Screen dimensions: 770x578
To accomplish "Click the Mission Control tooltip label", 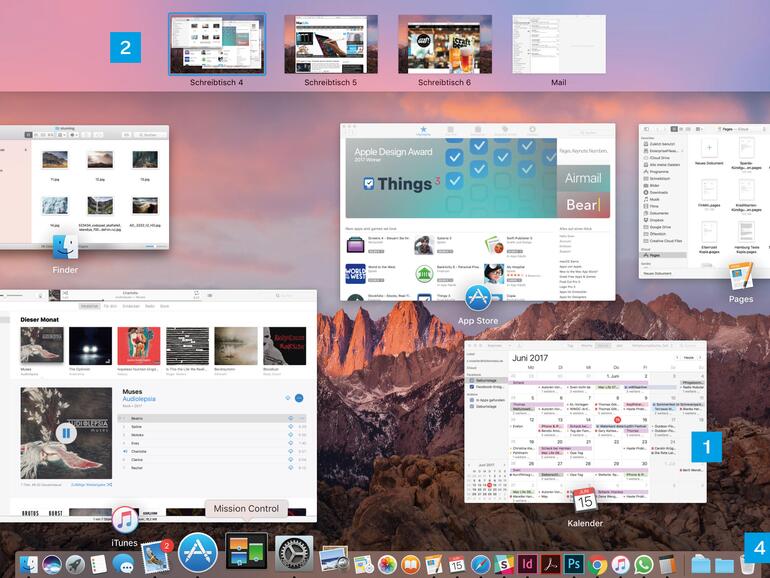I will coord(246,509).
